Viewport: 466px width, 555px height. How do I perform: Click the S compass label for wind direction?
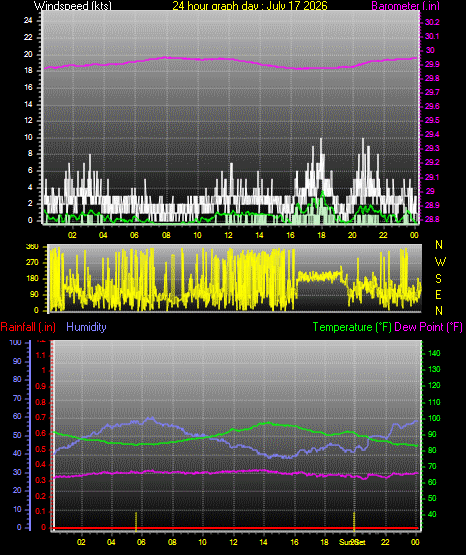tap(438, 279)
